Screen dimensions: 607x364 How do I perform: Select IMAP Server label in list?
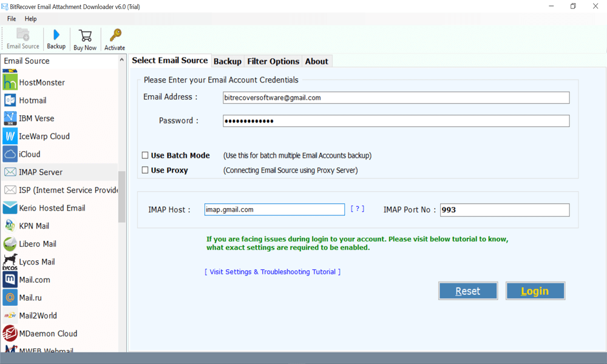point(41,172)
